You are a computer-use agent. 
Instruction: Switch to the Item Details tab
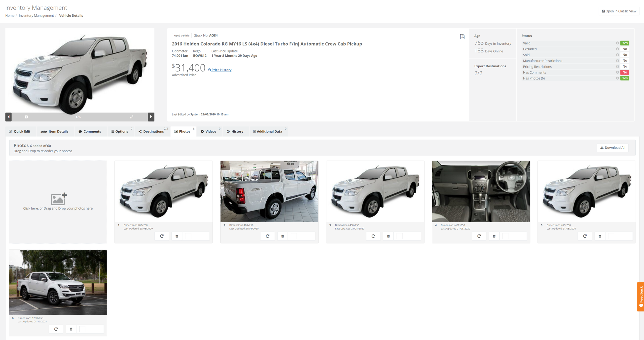click(55, 131)
